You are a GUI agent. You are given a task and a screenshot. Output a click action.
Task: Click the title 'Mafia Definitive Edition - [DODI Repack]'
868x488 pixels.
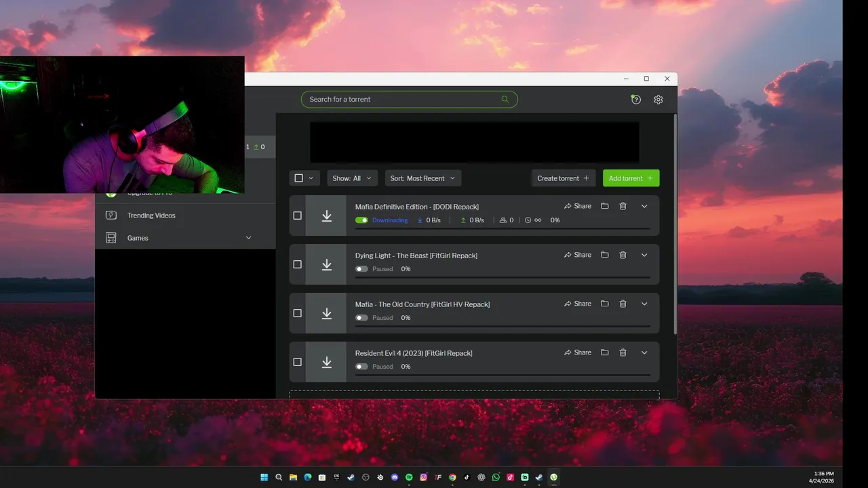pos(417,207)
